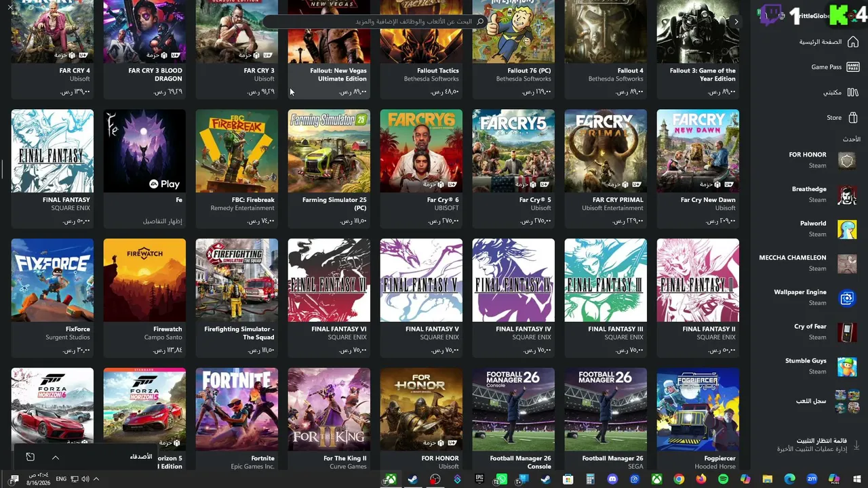Open the FINAL FANTASY VI card
This screenshot has height=488, width=868.
(329, 298)
